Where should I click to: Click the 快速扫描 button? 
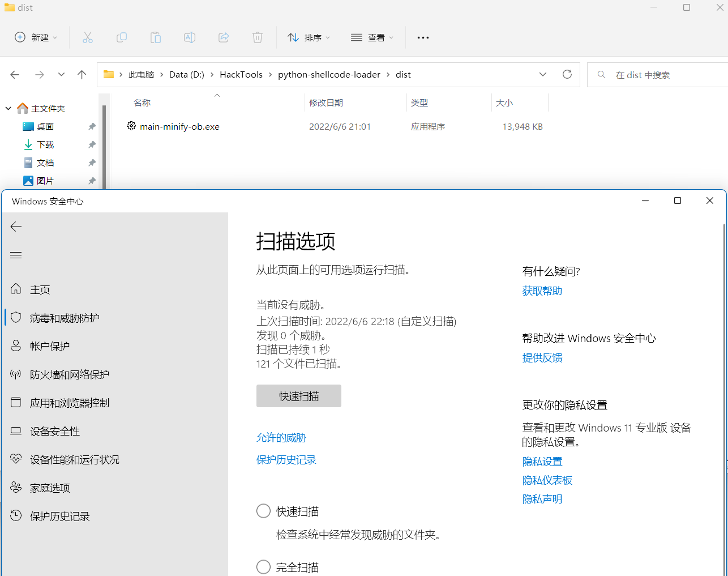click(299, 396)
